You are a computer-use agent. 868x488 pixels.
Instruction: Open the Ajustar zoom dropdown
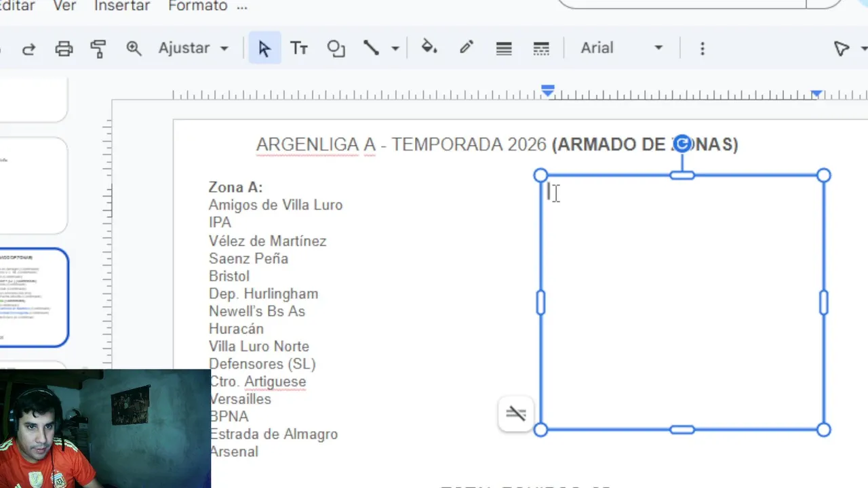(193, 48)
